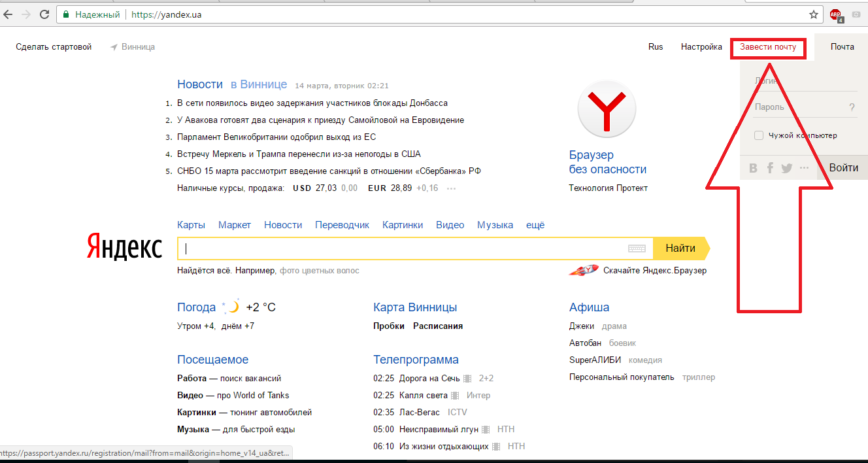Viewport: 868px width, 463px height.
Task: Open the Adblock Plus extension icon
Action: (837, 14)
